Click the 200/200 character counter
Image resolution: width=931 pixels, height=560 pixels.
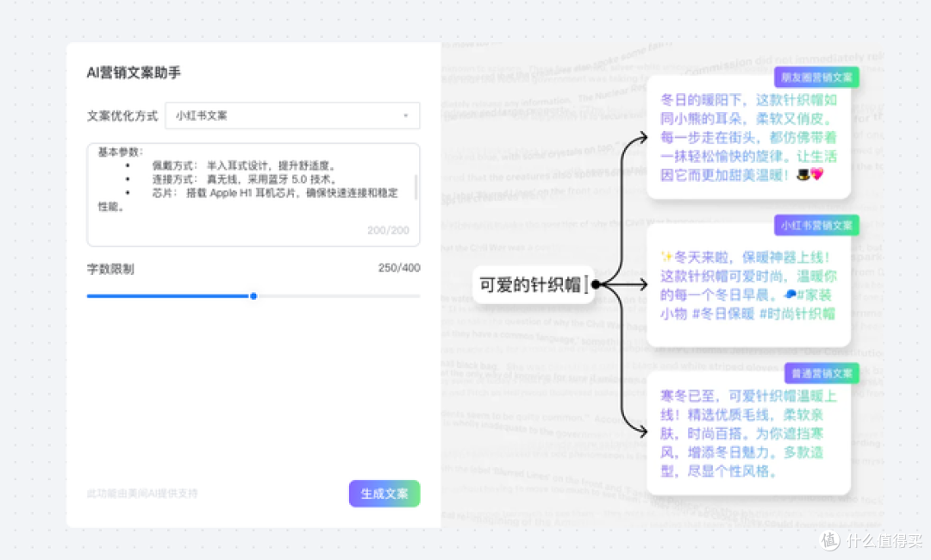pos(388,230)
